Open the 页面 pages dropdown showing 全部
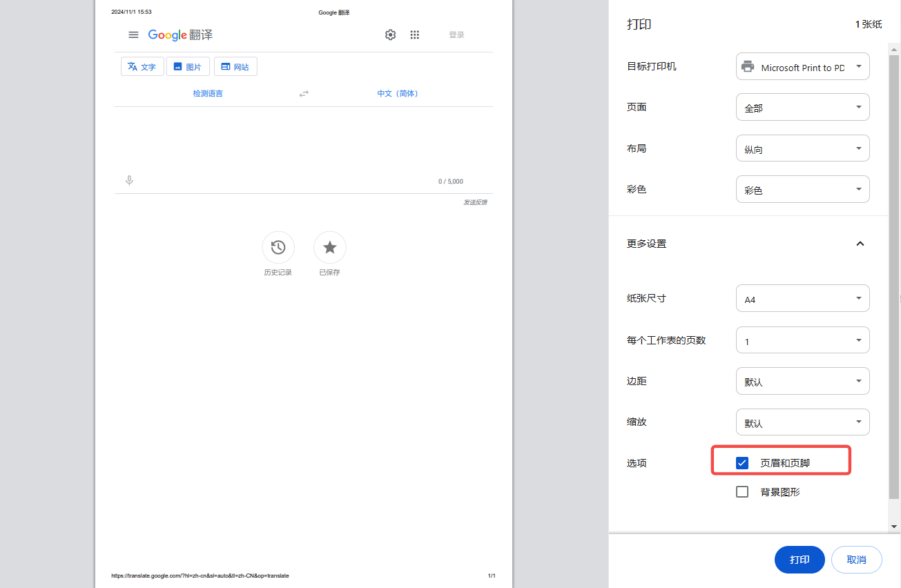Image resolution: width=901 pixels, height=588 pixels. [803, 107]
